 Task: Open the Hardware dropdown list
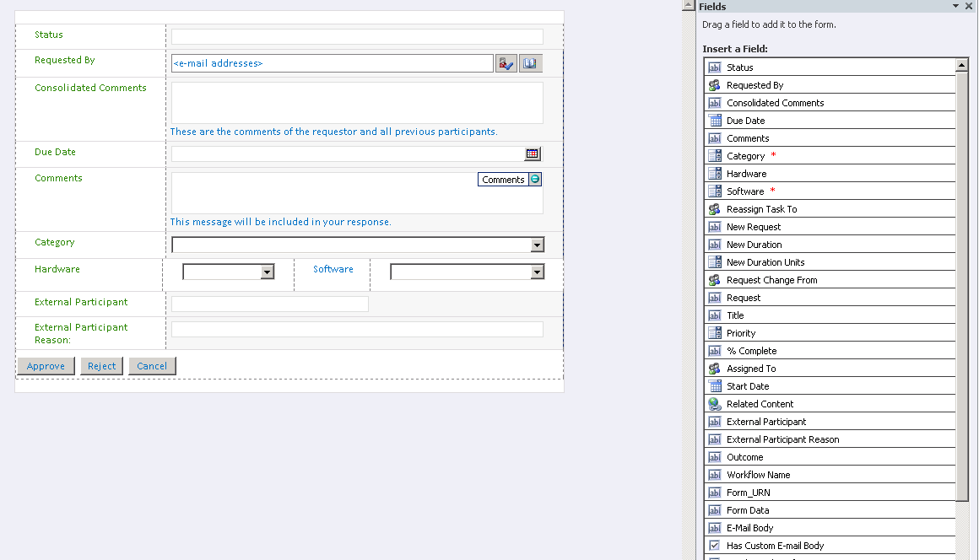click(x=268, y=272)
